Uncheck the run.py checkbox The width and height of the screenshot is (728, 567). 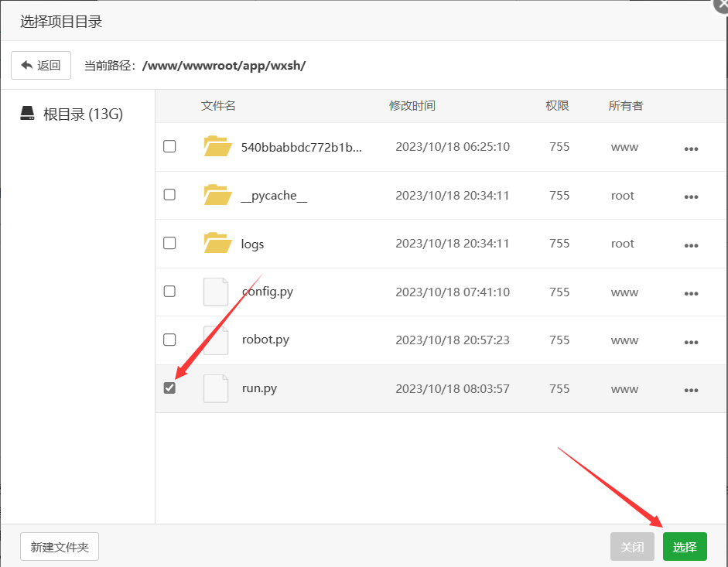[169, 388]
